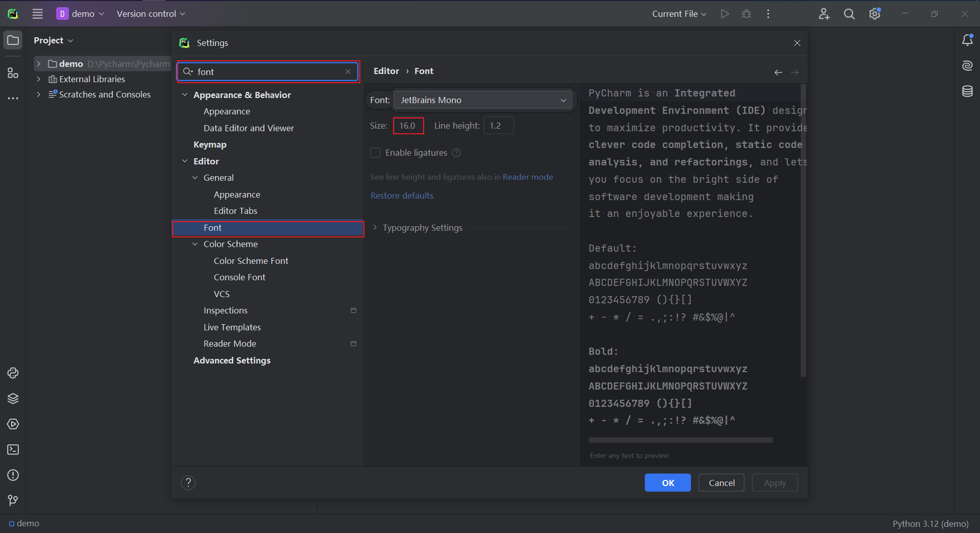Click the OK button
Viewport: 980px width, 533px height.
668,483
